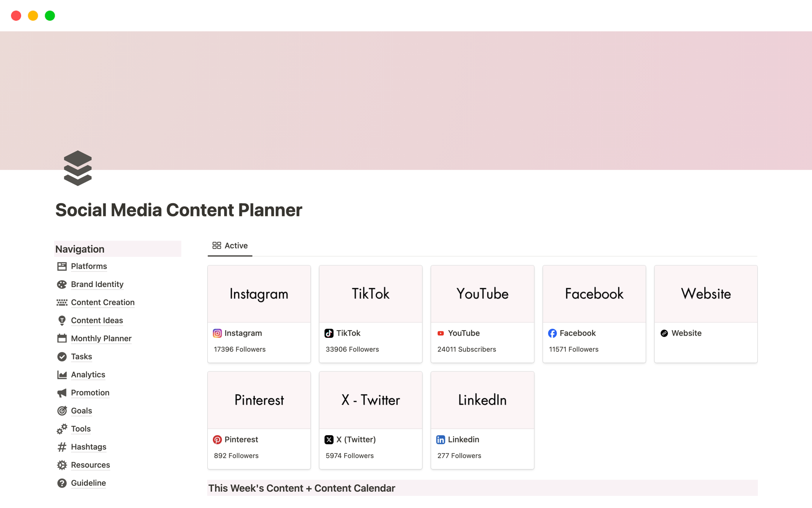
Task: Open the Monthly Planner page
Action: point(101,338)
